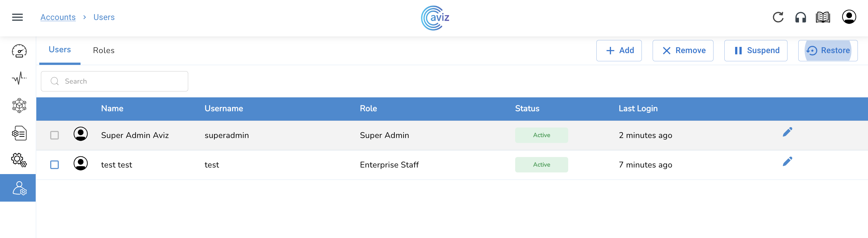The image size is (868, 238).
Task: Select the Super Admin Aviz checkbox
Action: [55, 135]
